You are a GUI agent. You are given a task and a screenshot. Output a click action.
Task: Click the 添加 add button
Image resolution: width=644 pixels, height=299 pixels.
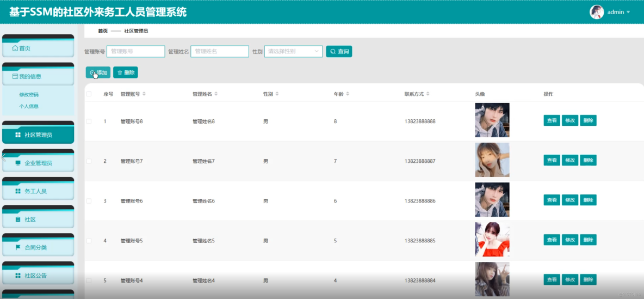98,72
